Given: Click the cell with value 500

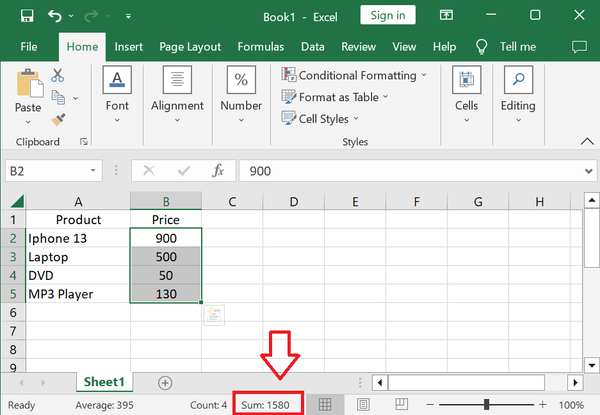Looking at the screenshot, I should tap(166, 257).
